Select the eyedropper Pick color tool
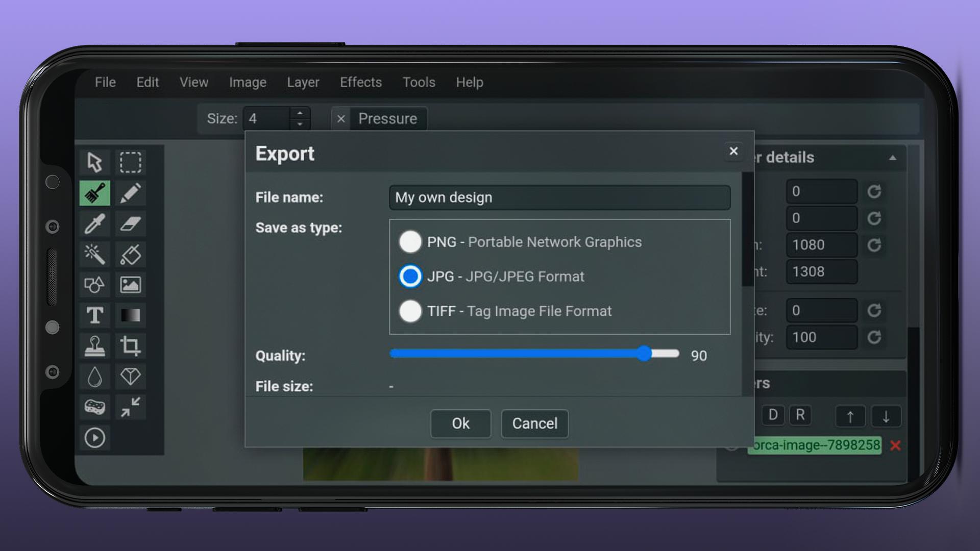Image resolution: width=980 pixels, height=551 pixels. coord(95,223)
